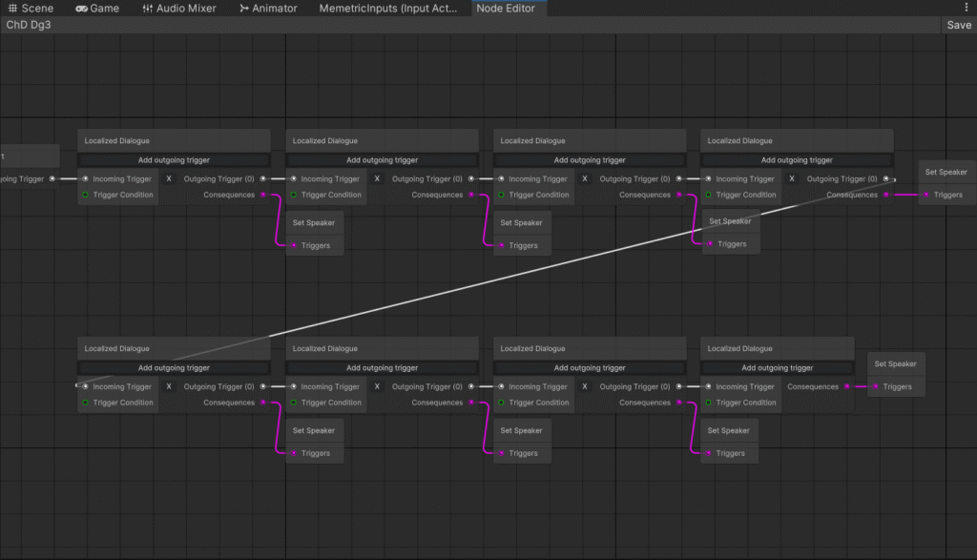Click the Incoming Trigger pin on the second top node
The width and height of the screenshot is (977, 560).
295,178
